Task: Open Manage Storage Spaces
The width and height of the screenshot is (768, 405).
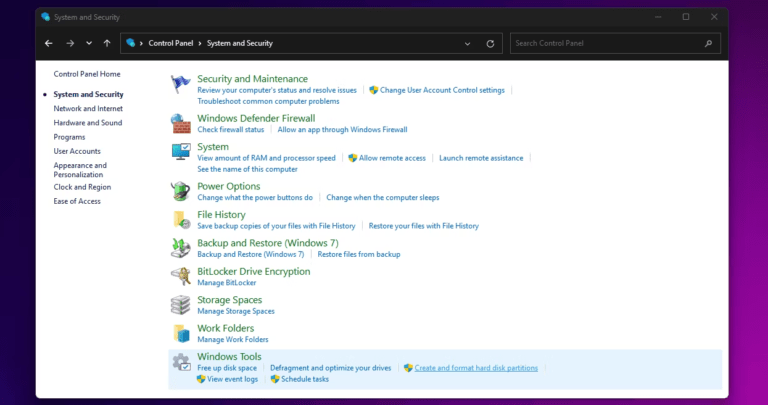Action: click(x=236, y=311)
